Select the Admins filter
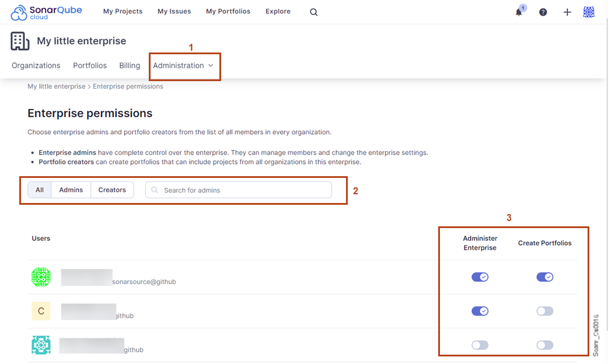This screenshot has height=364, width=615. pos(71,190)
